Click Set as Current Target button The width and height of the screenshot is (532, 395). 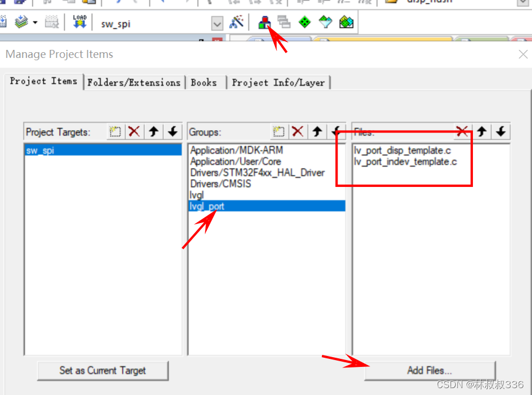[x=103, y=370]
